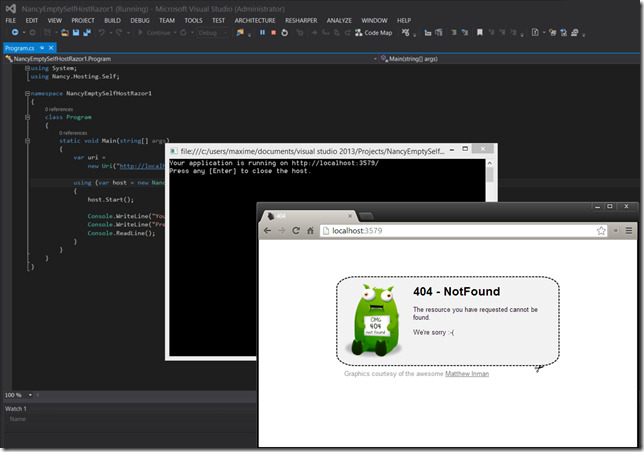Click the Undo arrow in Visual Studio toolbar
Viewport: 644px width, 452px height.
(101, 32)
